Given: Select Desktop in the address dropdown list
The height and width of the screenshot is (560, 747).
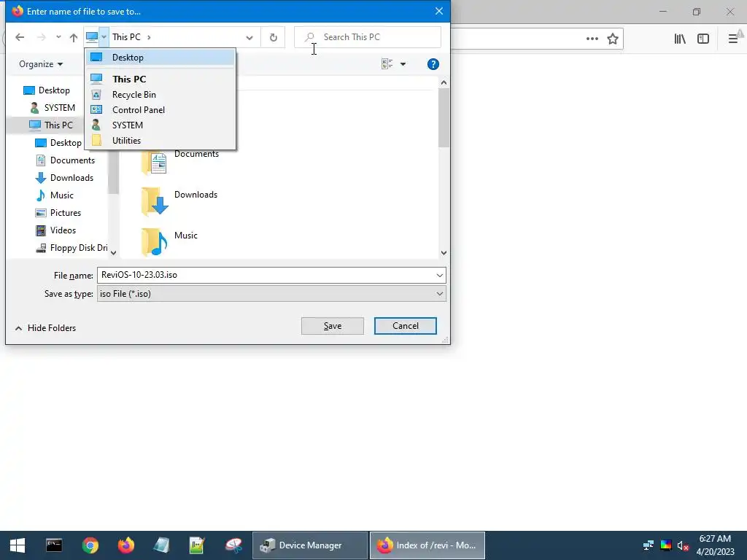Looking at the screenshot, I should [x=160, y=58].
